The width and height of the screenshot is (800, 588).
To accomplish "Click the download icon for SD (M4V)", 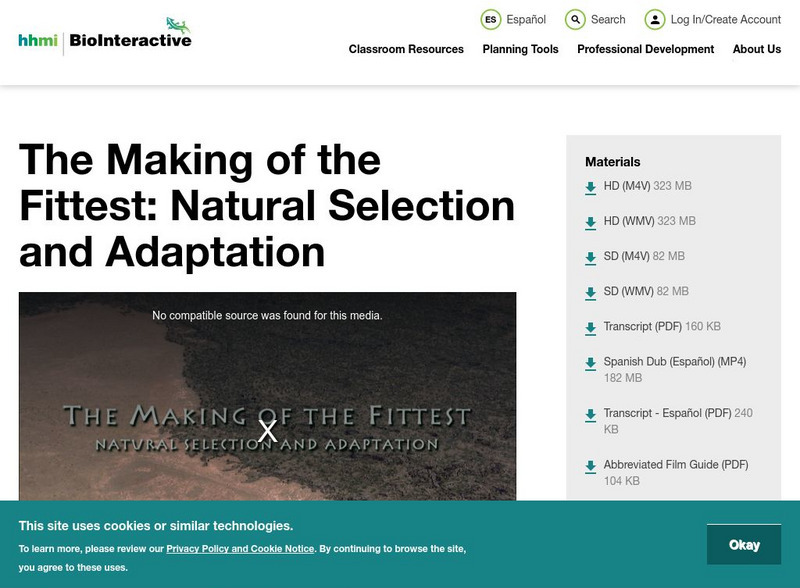I will (589, 260).
